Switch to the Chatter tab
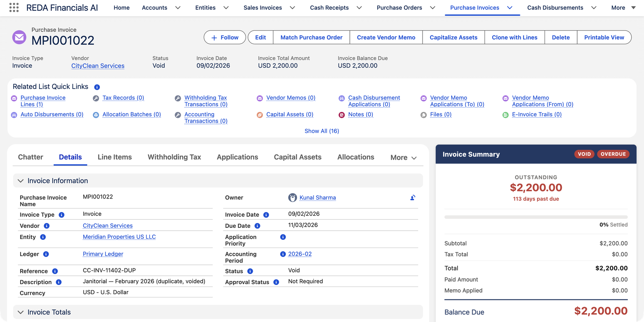 click(31, 157)
